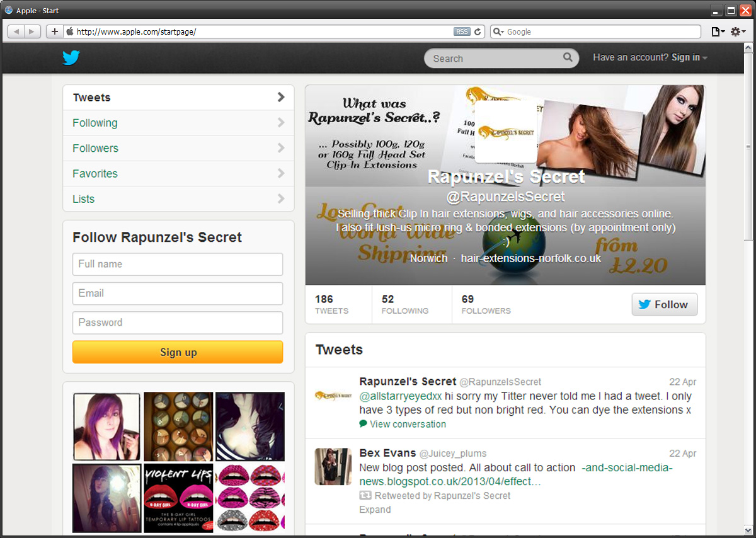The width and height of the screenshot is (756, 538).
Task: Click the Rapunzel's Secret avatar beside first tweet
Action: click(333, 396)
